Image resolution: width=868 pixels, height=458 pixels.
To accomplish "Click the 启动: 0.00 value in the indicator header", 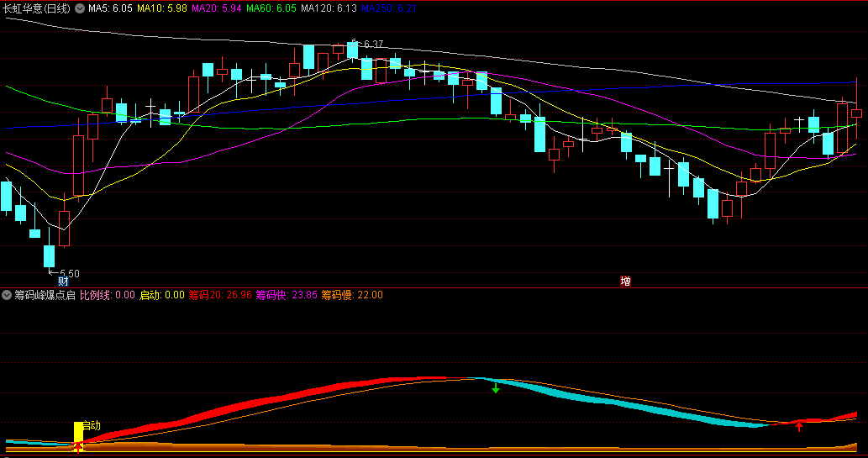I will coord(161,295).
